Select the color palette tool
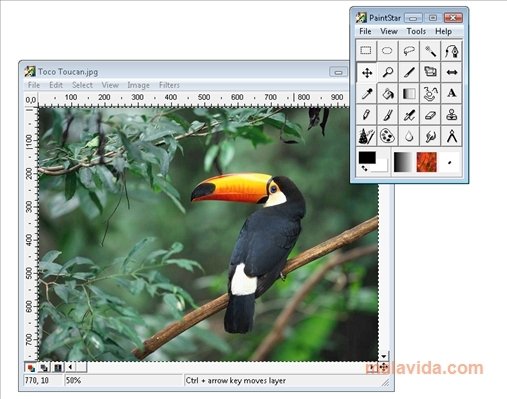The width and height of the screenshot is (507, 399). click(x=387, y=136)
